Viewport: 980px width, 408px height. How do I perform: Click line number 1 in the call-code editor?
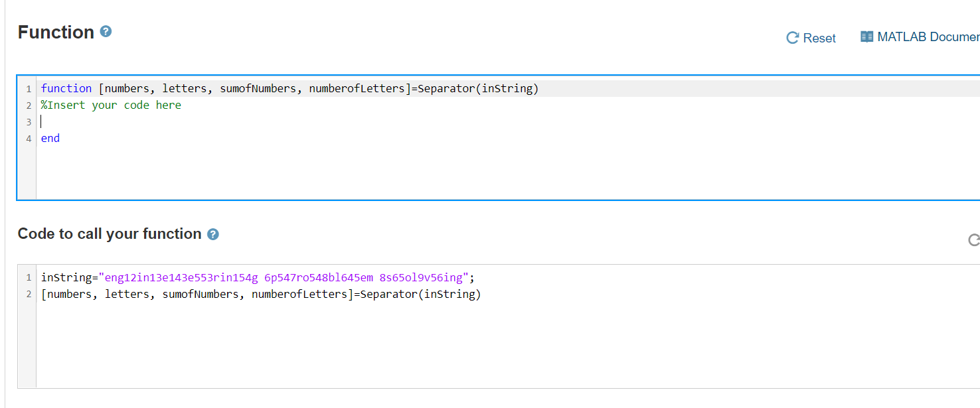(29, 277)
